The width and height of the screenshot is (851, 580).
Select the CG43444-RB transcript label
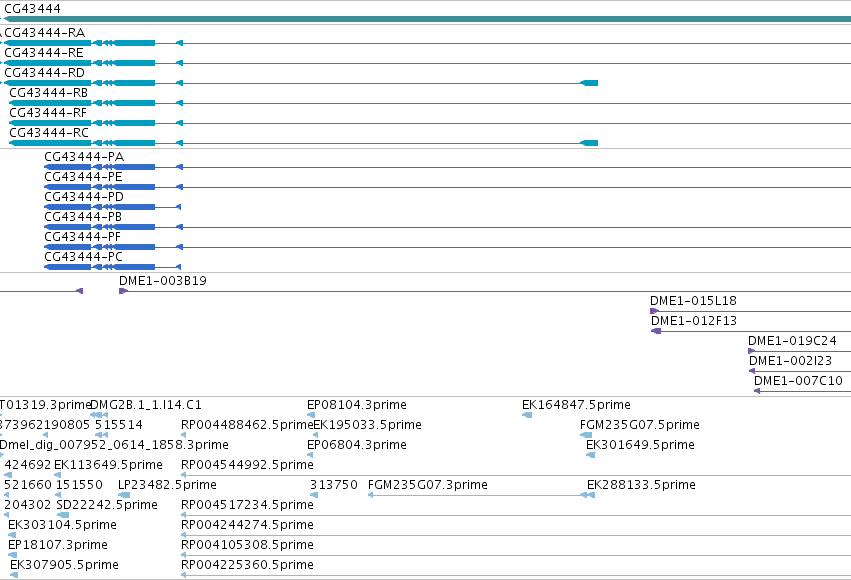coord(49,93)
